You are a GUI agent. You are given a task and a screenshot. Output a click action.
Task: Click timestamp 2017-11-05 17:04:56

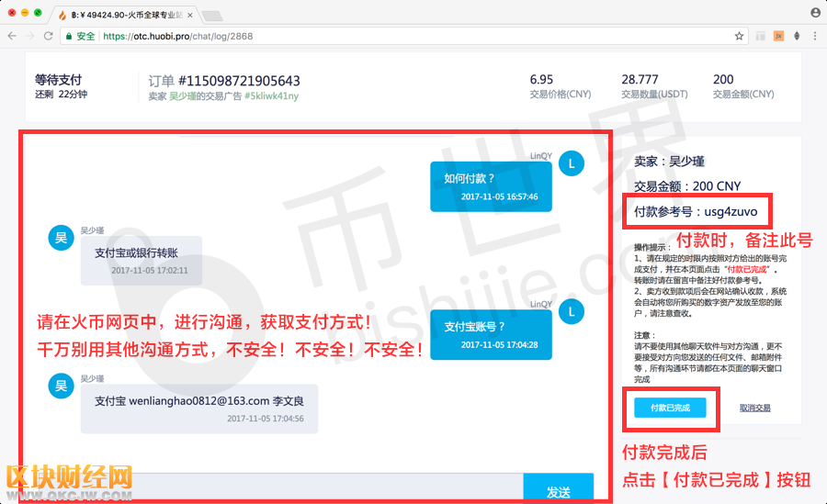click(x=266, y=419)
